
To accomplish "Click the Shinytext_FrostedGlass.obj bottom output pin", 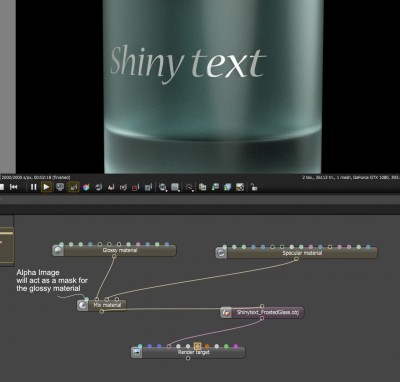I will tap(262, 318).
